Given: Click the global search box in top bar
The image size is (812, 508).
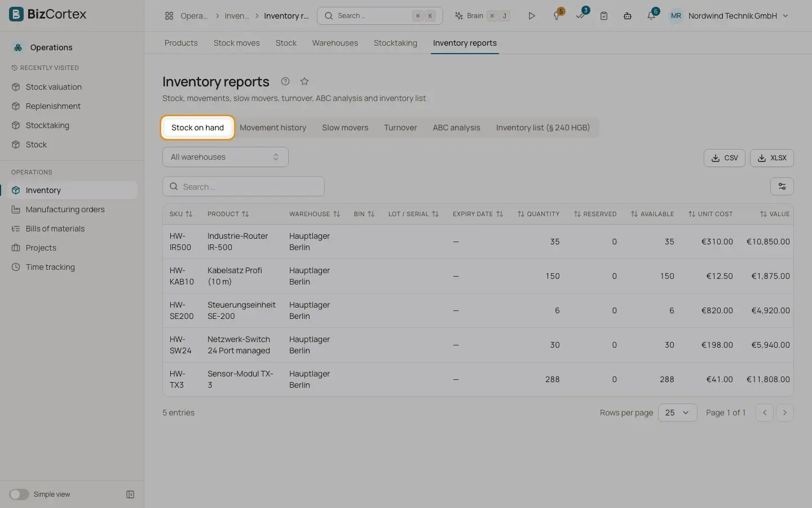Looking at the screenshot, I should 380,16.
